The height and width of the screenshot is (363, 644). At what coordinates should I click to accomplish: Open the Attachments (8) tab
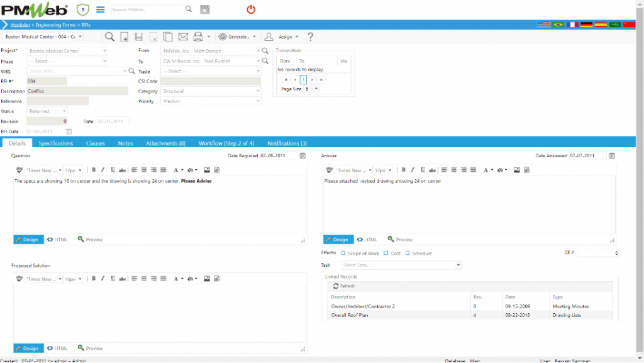[165, 143]
